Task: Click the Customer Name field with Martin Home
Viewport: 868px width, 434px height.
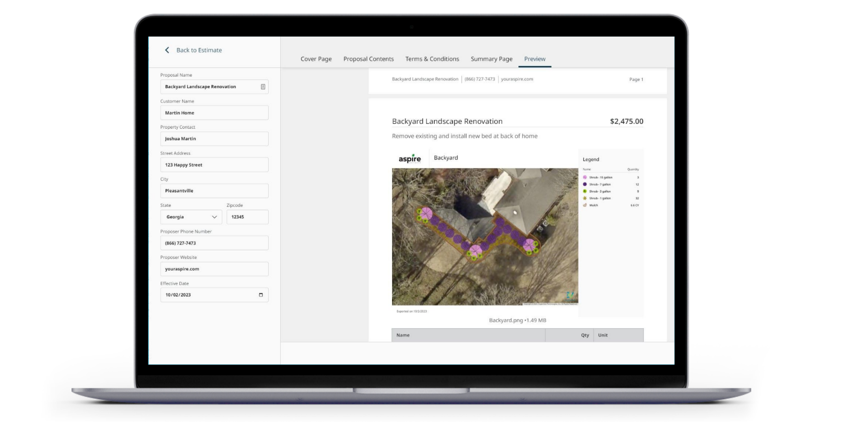Action: point(214,113)
